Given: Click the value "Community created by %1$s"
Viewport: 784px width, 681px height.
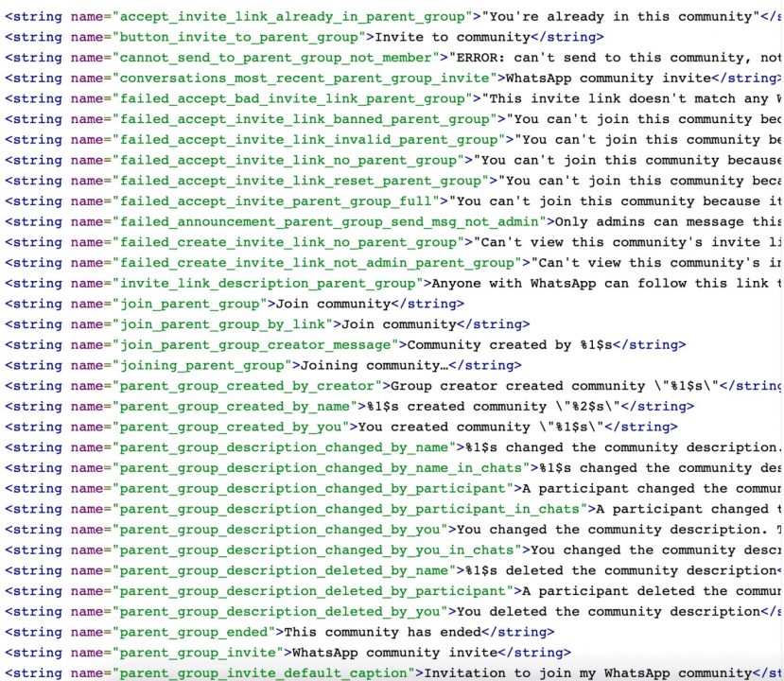Looking at the screenshot, I should (510, 345).
